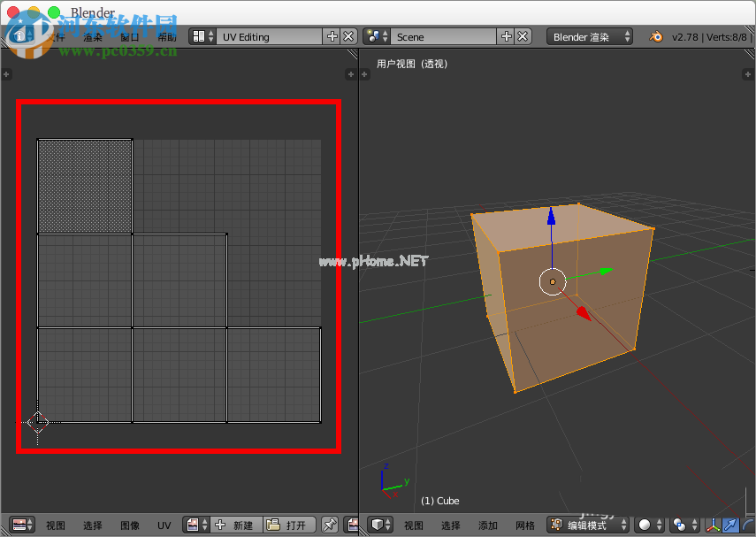Delete the UV Editing screen layout
Screen dimensions: 756x537
point(348,36)
